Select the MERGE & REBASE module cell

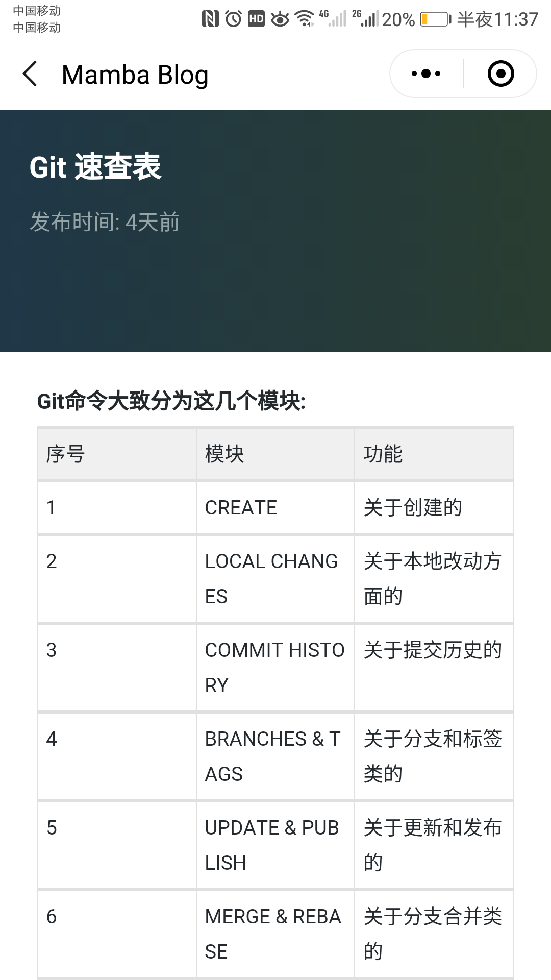tap(275, 934)
